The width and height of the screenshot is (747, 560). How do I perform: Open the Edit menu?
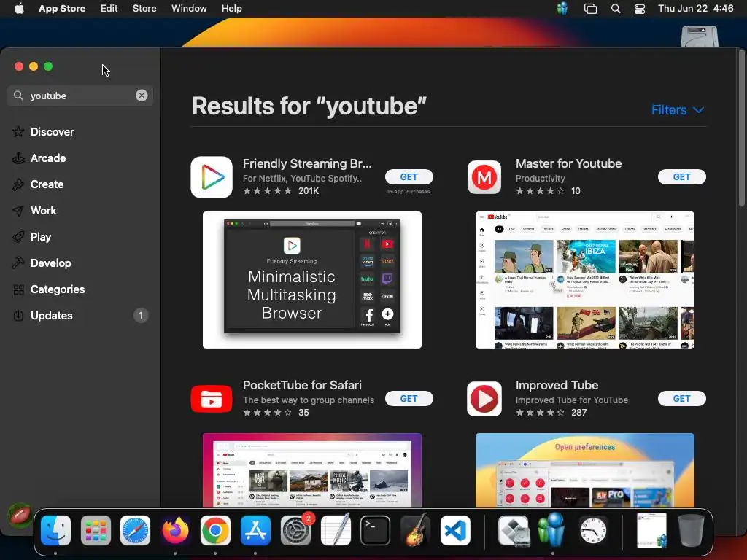coord(109,9)
